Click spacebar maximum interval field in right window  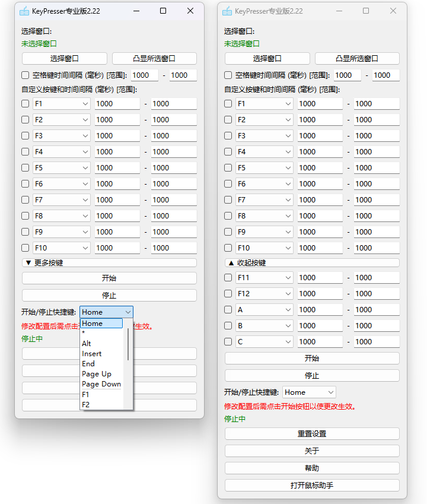pos(386,75)
